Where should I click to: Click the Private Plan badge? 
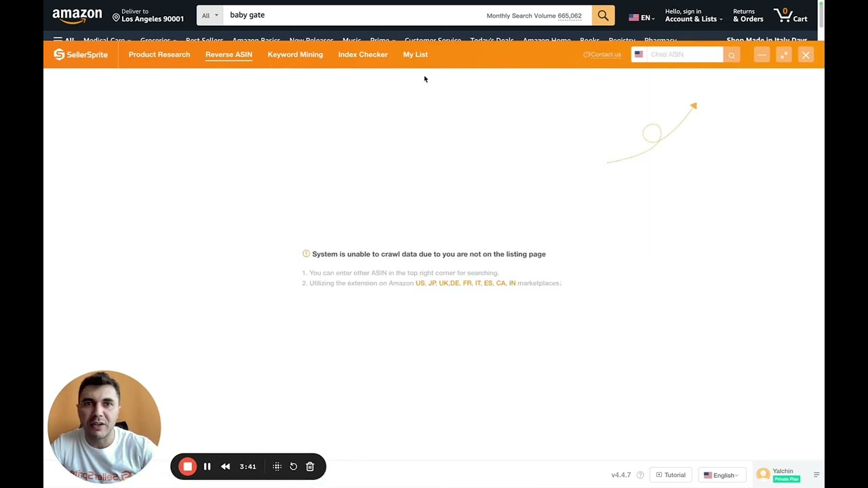pyautogui.click(x=786, y=479)
